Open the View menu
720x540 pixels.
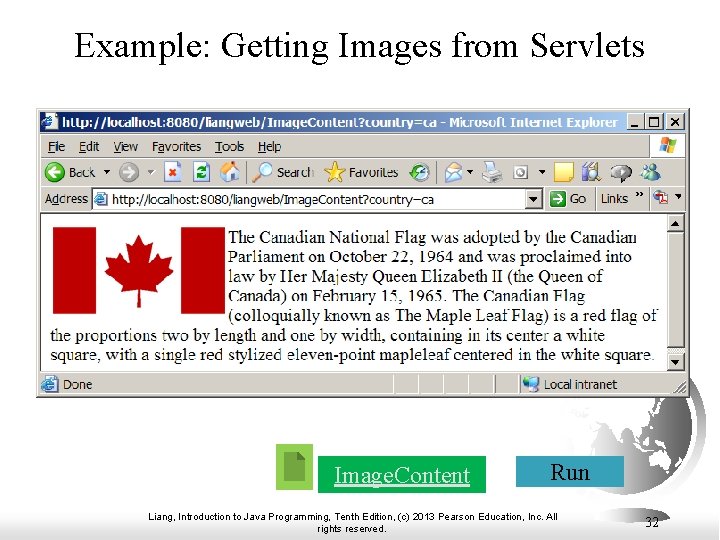tap(125, 146)
